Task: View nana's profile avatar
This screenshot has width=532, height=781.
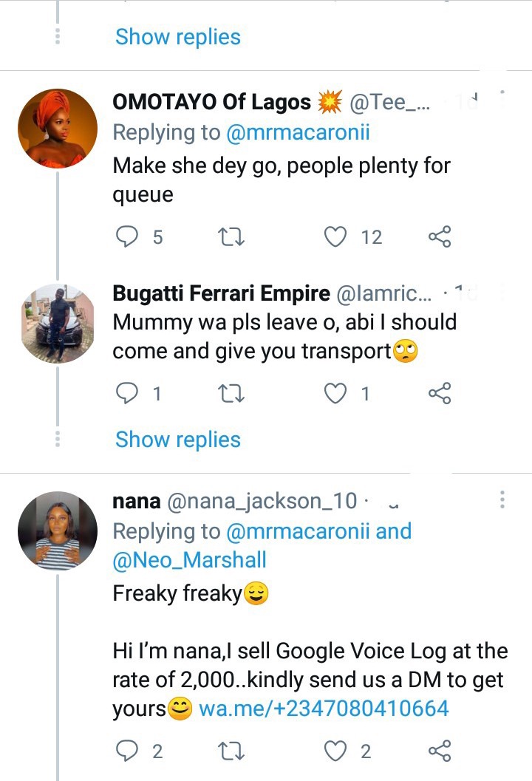Action: point(58,531)
